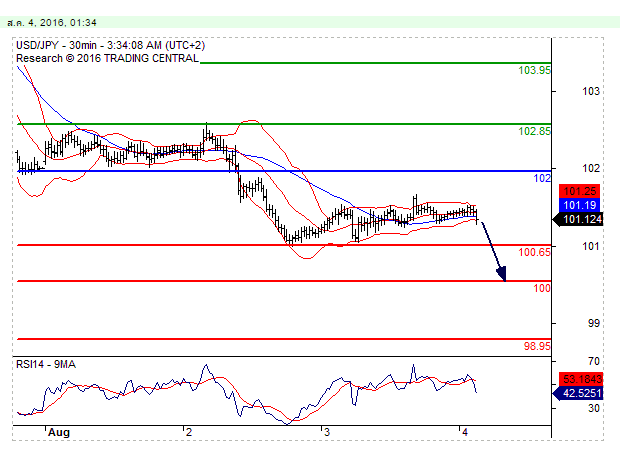Click 'Research © 2016 TRADING CENTRAL' text
This screenshot has width=620, height=452.
click(107, 59)
